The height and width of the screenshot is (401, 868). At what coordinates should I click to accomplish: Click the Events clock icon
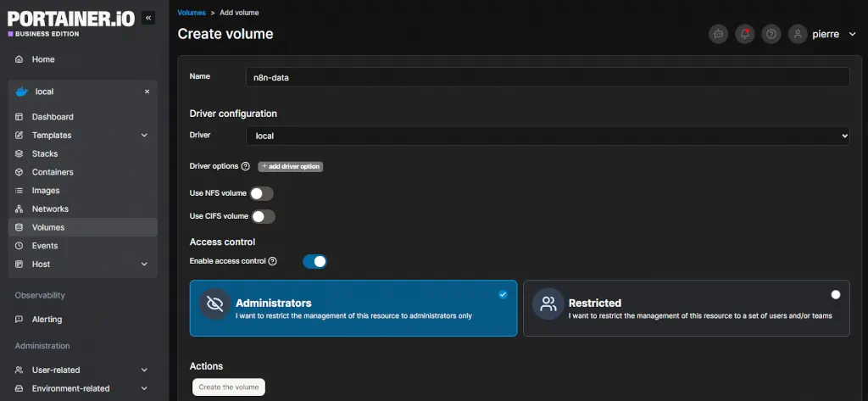click(19, 245)
